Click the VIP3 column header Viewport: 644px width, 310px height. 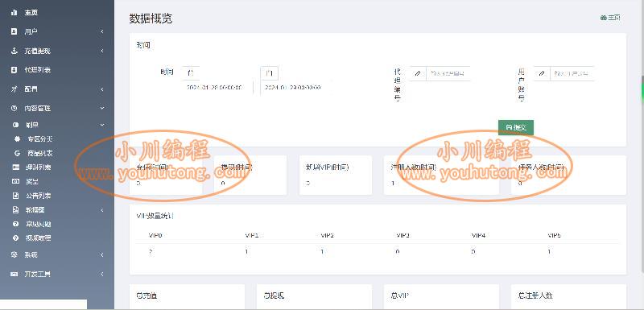pyautogui.click(x=403, y=236)
